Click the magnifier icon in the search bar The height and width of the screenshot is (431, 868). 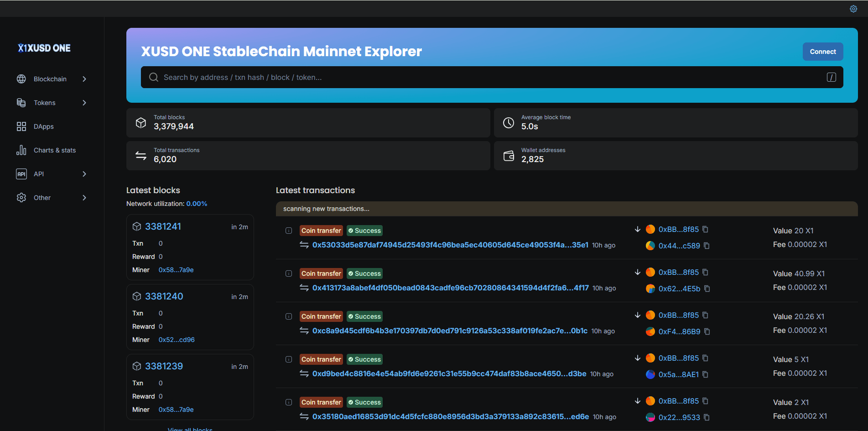pyautogui.click(x=154, y=77)
